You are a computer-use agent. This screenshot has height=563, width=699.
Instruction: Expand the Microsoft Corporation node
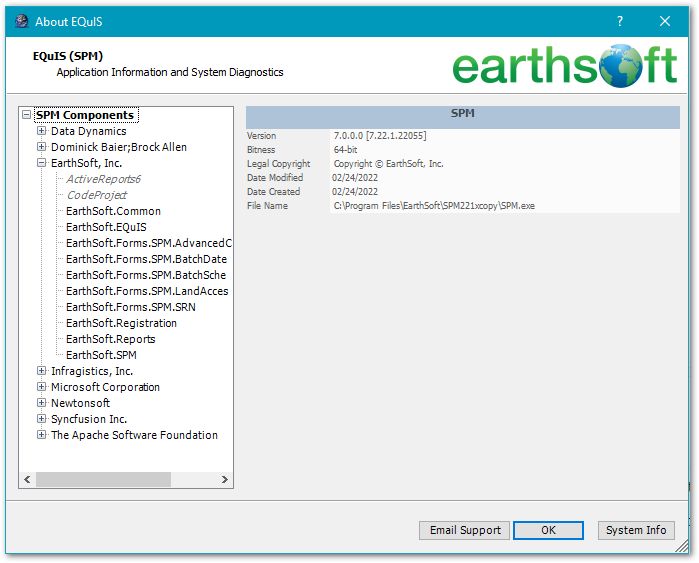pyautogui.click(x=42, y=387)
